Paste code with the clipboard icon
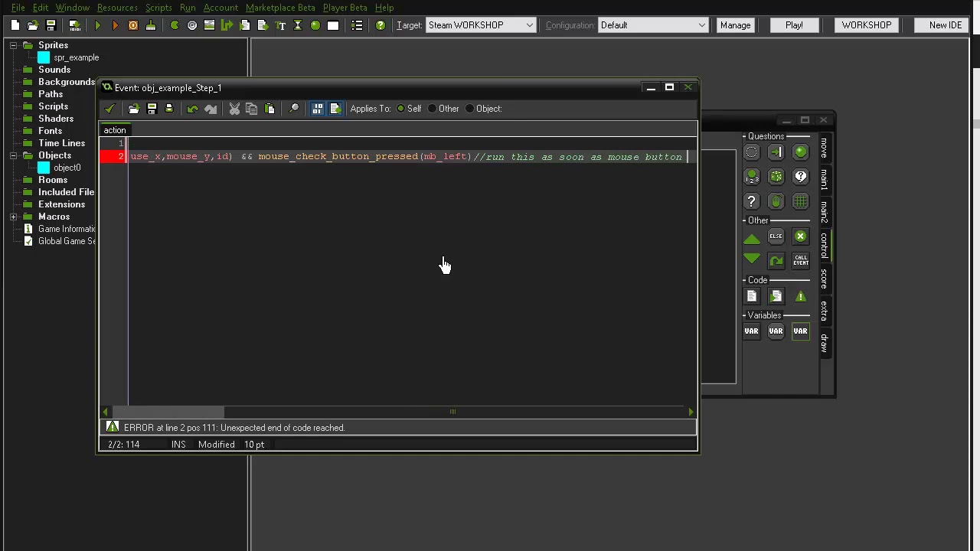 tap(269, 109)
